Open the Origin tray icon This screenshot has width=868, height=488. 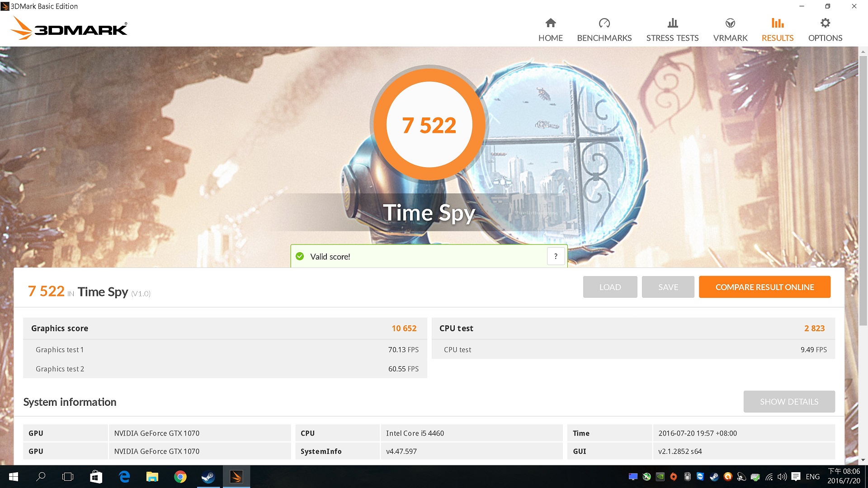click(x=674, y=477)
